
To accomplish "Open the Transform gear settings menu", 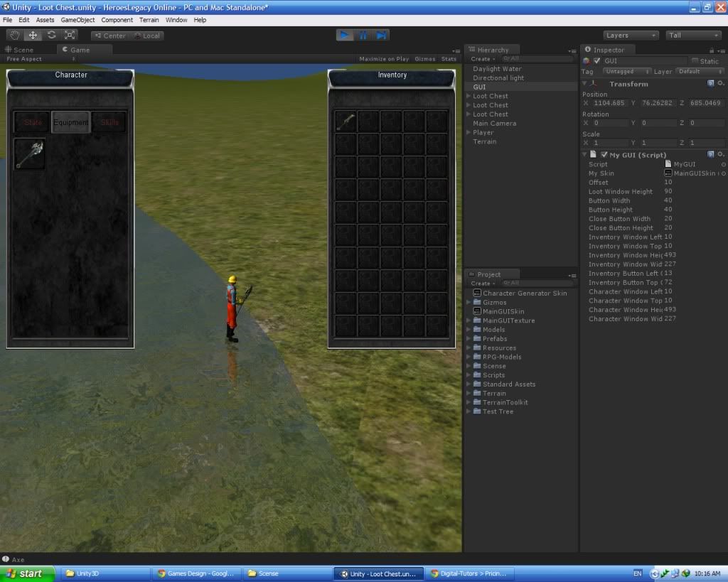I will [721, 84].
